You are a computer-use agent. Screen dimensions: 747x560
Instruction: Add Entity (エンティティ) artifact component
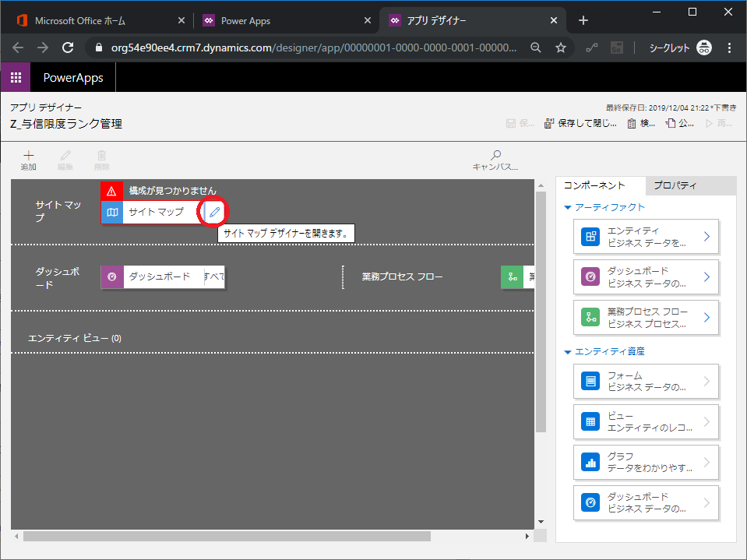pos(646,237)
